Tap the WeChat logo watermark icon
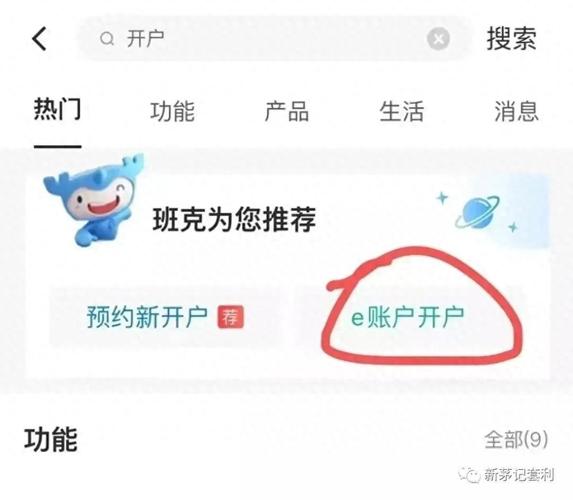The width and height of the screenshot is (573, 500). 469,475
